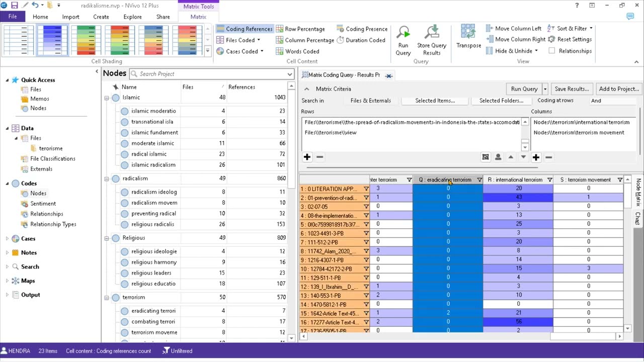Switch to the Explore ribbon tab
Image resolution: width=644 pixels, height=362 pixels.
pos(132,17)
